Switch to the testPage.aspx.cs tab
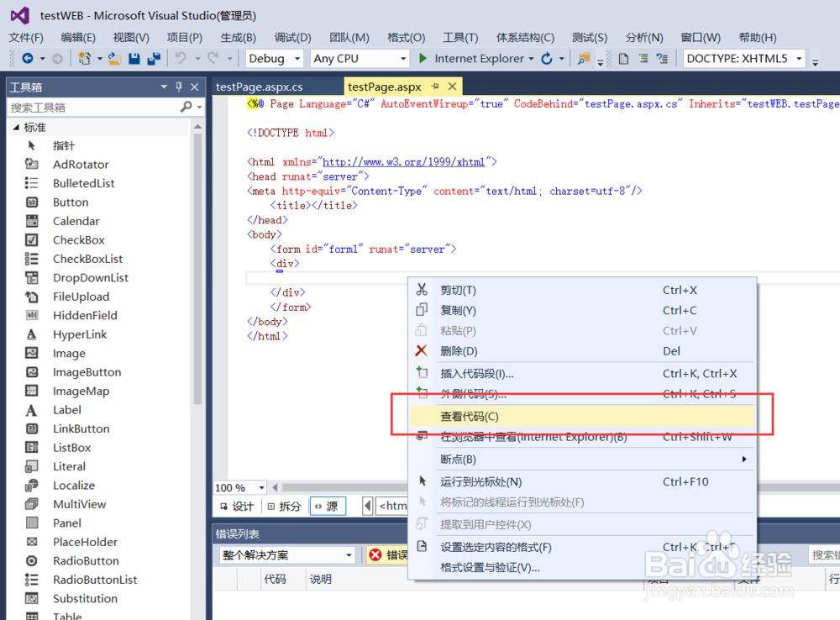 (x=260, y=86)
